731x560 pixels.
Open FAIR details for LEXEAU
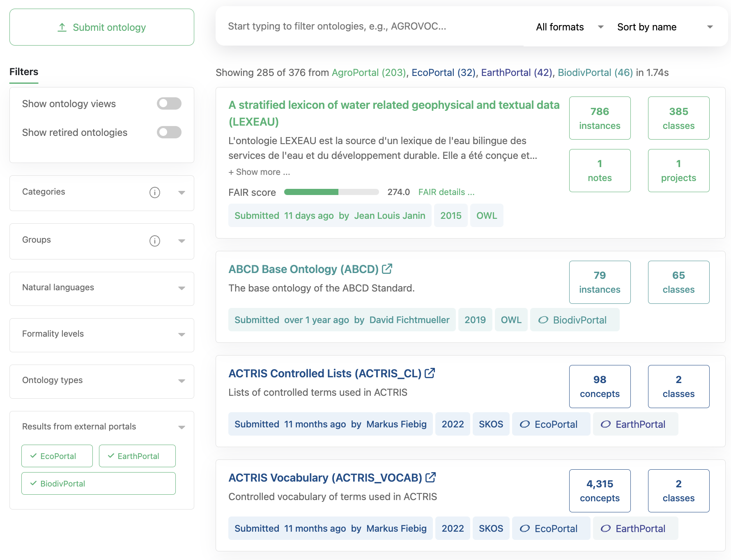tap(446, 192)
